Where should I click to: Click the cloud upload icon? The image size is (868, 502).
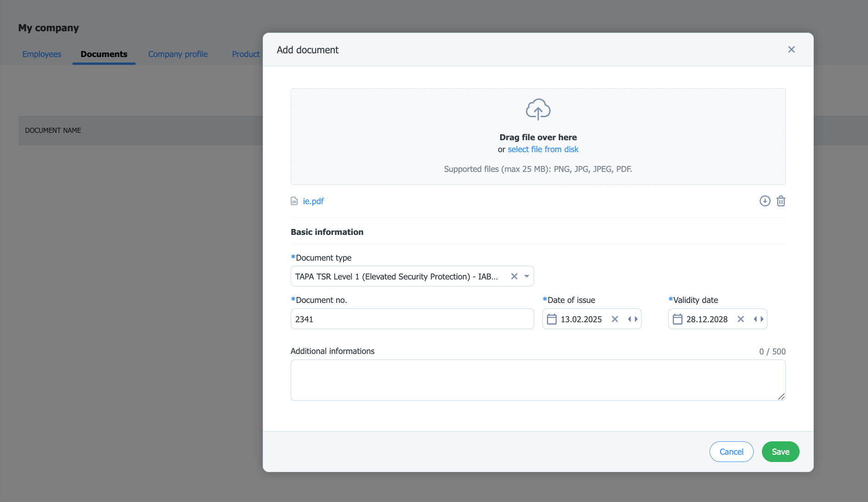click(x=538, y=109)
